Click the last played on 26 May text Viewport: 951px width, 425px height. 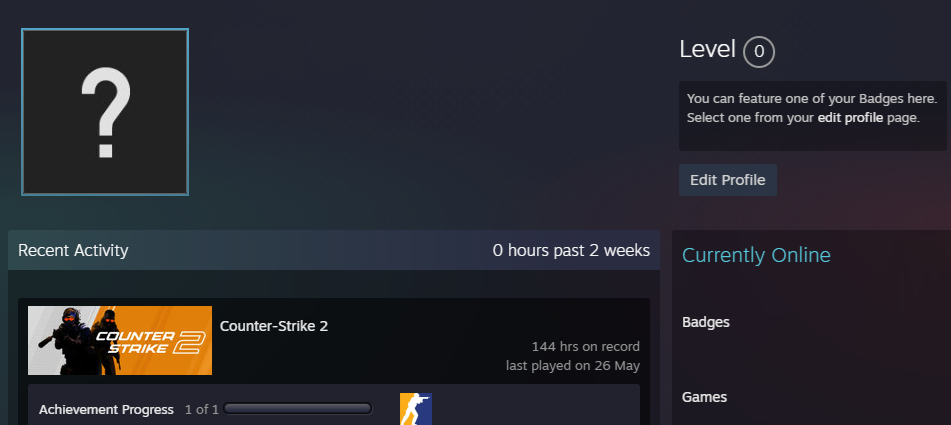[x=573, y=366]
